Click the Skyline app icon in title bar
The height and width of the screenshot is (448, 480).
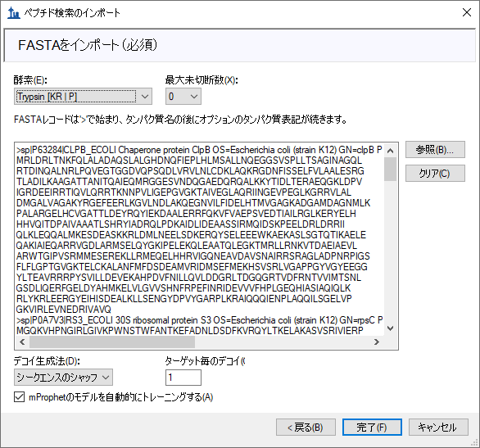(x=13, y=13)
